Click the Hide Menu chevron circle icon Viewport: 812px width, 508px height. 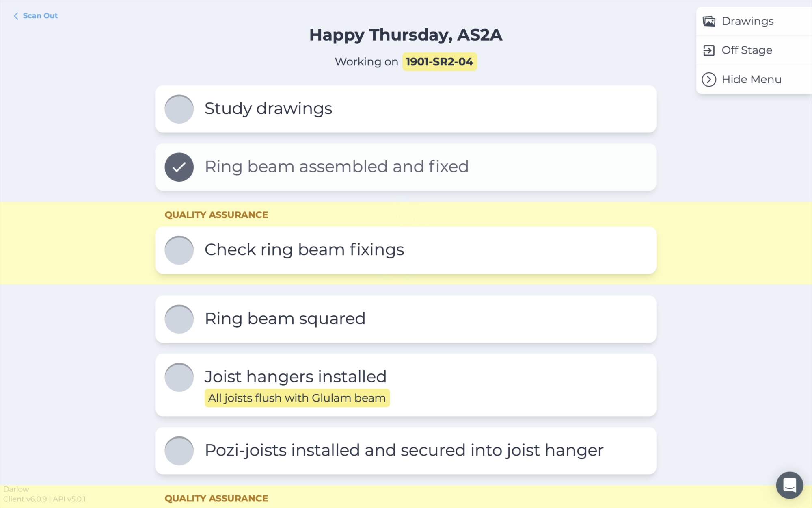click(x=709, y=80)
